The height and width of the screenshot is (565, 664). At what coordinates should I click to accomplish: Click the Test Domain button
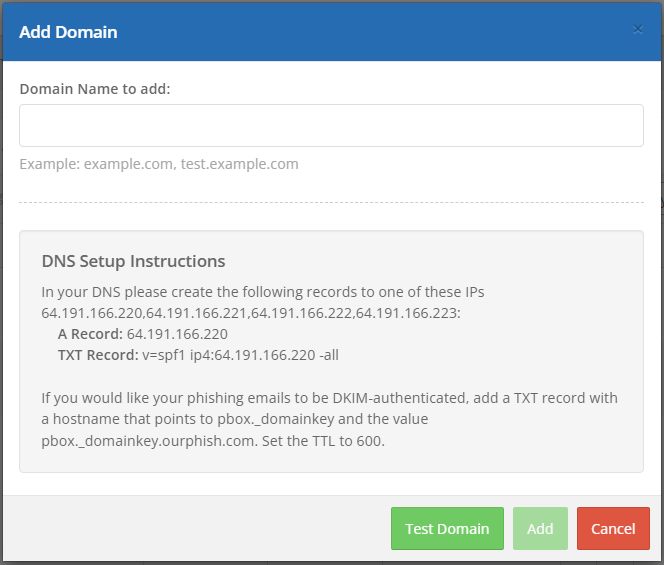447,529
